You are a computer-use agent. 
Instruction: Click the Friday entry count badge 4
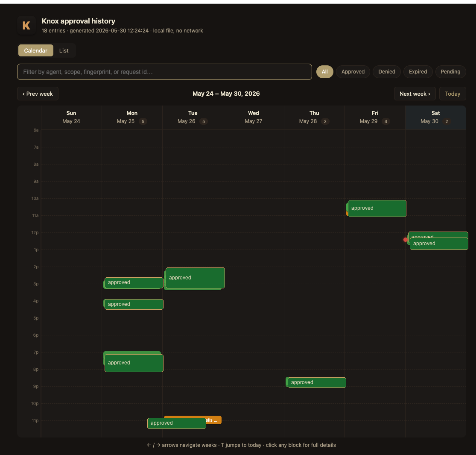[386, 121]
